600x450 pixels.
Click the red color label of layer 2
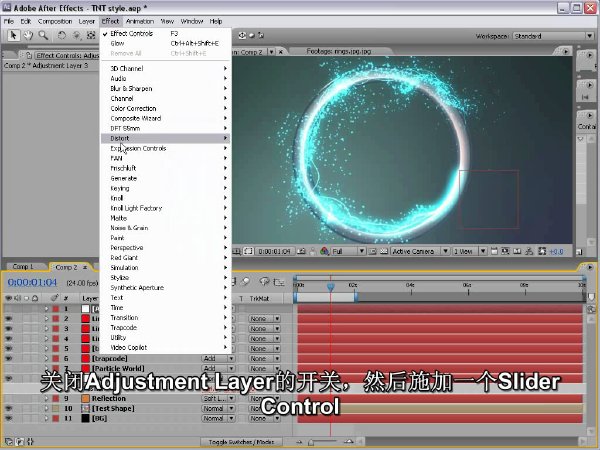(x=56, y=319)
